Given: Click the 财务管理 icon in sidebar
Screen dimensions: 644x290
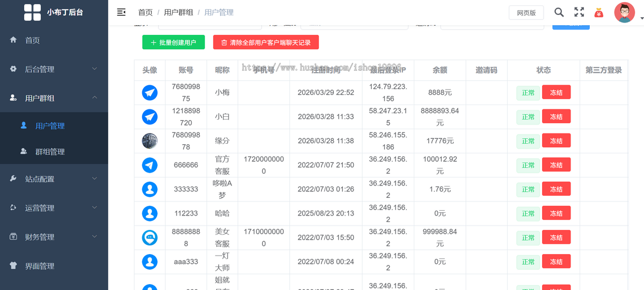Looking at the screenshot, I should click(13, 237).
